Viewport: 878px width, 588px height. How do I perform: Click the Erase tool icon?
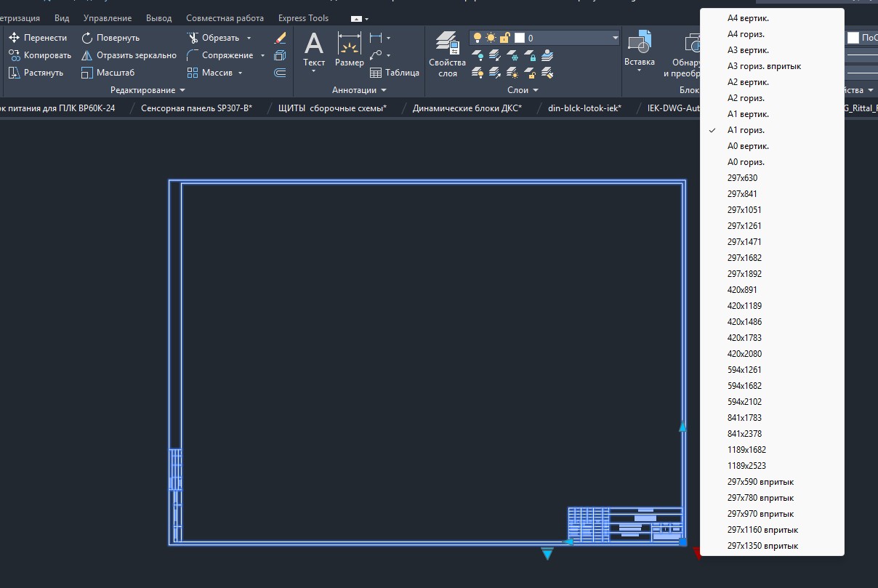(280, 37)
